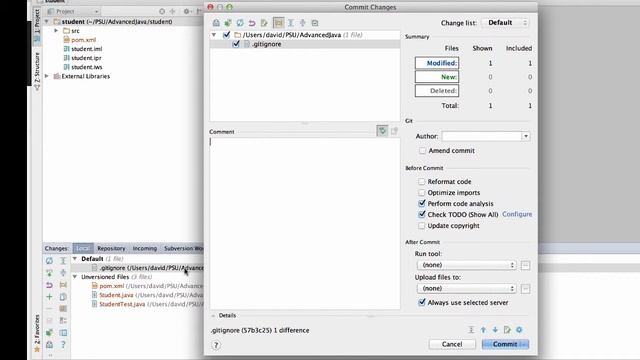The image size is (640, 360).
Task: Click browse button beside Upload files dropdown
Action: tap(525, 289)
